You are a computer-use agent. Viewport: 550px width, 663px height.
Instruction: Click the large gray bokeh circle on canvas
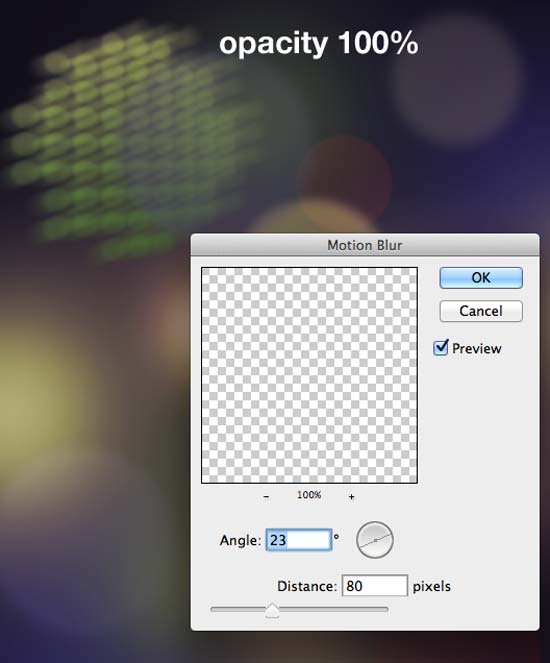point(459,80)
